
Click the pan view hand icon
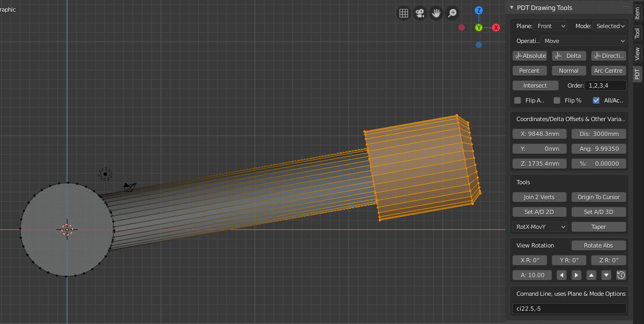(436, 13)
